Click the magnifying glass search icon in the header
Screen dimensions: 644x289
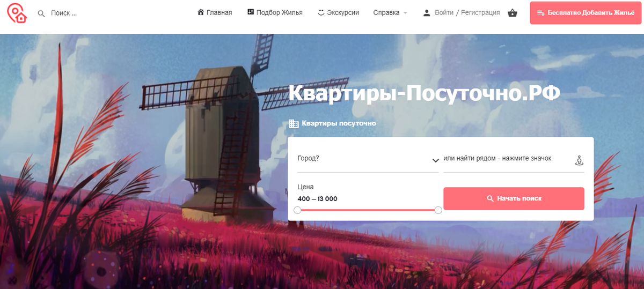click(x=41, y=13)
